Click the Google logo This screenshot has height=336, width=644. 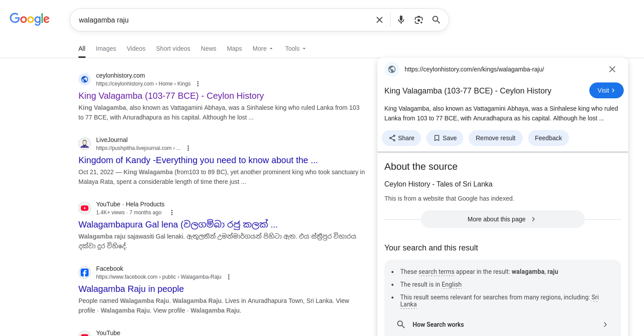click(x=30, y=19)
